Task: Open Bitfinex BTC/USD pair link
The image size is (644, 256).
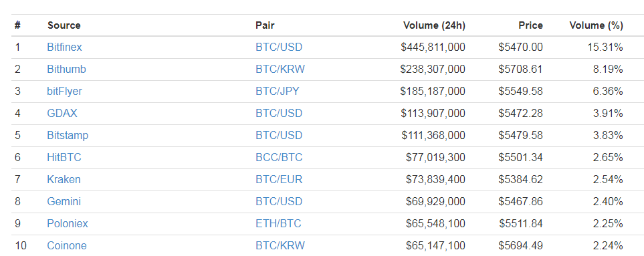Action: [279, 47]
